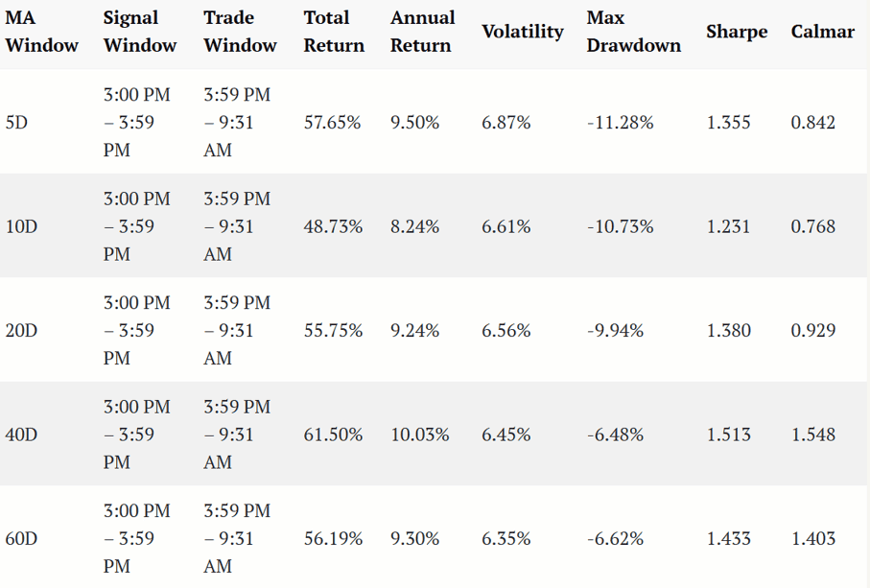870x588 pixels.
Task: Click the Sharpe column header
Action: point(737,32)
